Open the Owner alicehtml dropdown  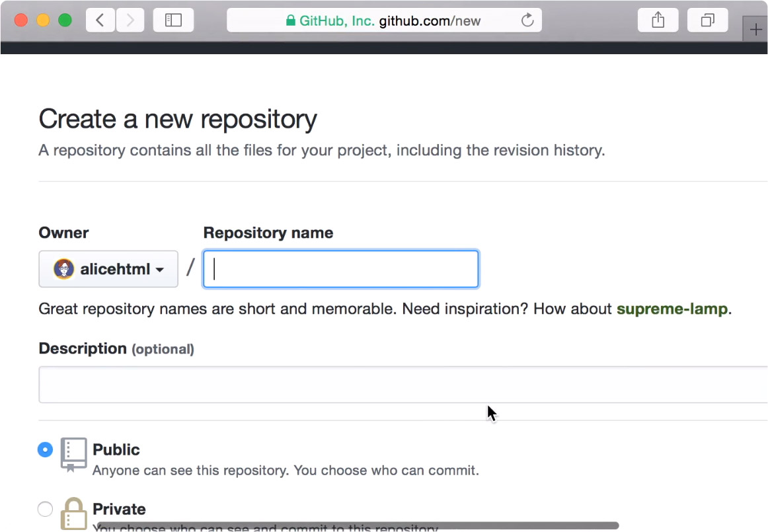(x=108, y=269)
